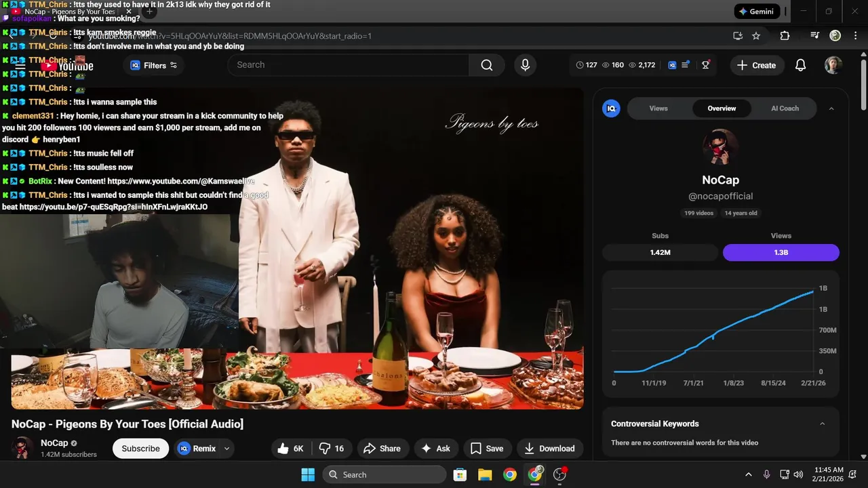The height and width of the screenshot is (488, 868).
Task: Open vidIQ Filters button
Action: click(153, 65)
